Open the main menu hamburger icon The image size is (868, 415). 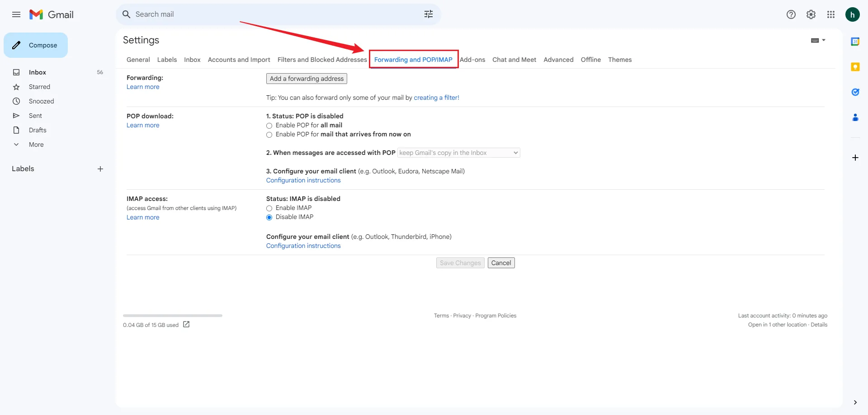tap(16, 14)
